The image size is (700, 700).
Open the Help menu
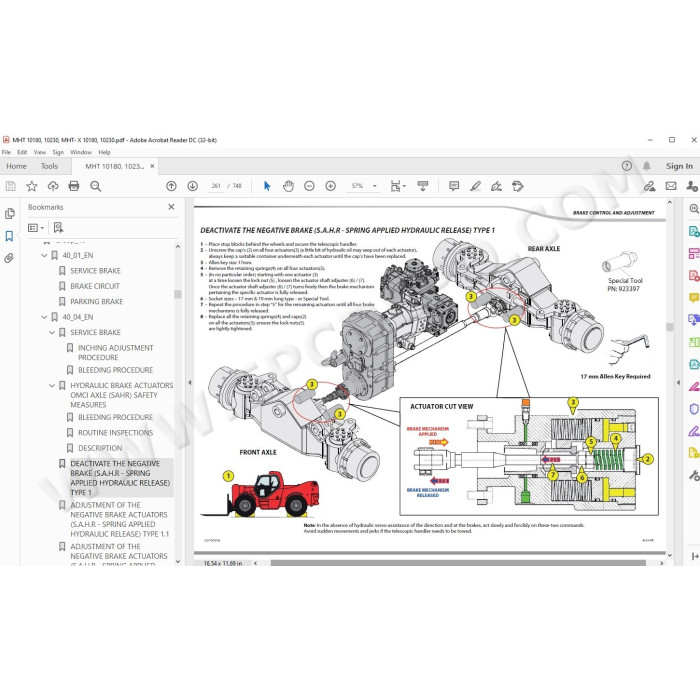[104, 152]
